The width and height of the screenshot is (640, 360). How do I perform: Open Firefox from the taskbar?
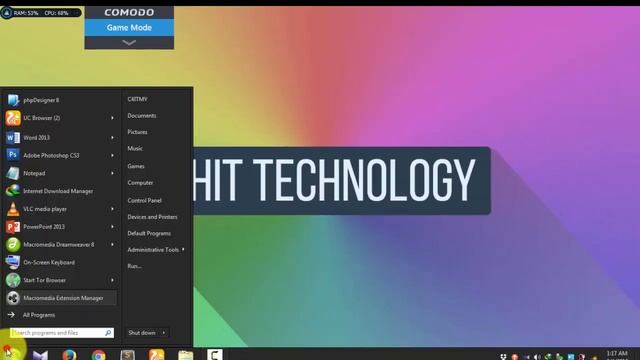tap(69, 355)
